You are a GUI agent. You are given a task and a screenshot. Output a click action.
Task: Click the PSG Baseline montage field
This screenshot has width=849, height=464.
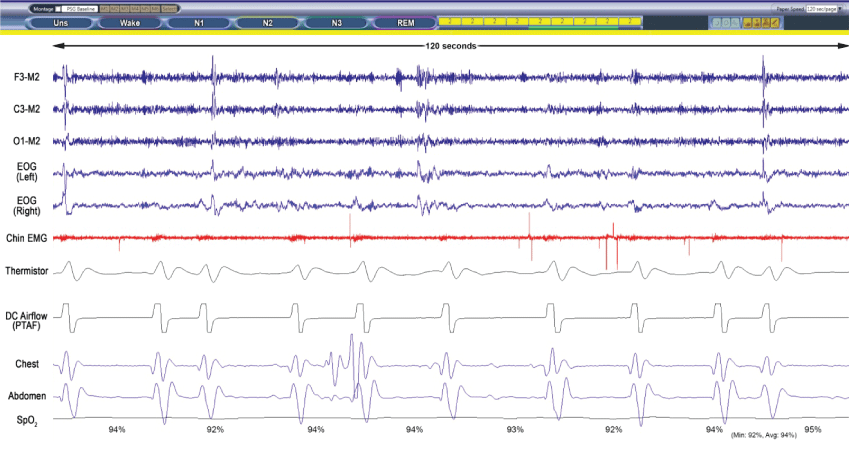[x=80, y=8]
